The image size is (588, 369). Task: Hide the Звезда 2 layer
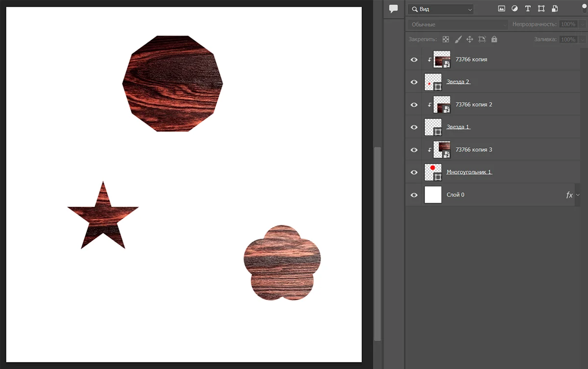coord(414,82)
